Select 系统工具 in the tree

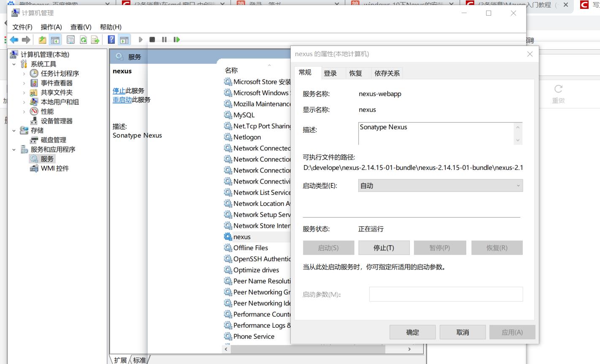[43, 64]
